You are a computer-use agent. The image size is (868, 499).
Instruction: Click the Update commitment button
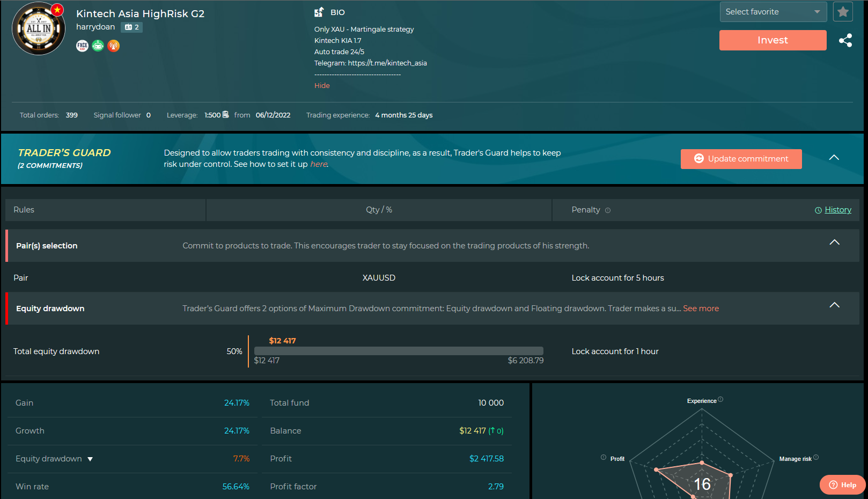pyautogui.click(x=741, y=159)
